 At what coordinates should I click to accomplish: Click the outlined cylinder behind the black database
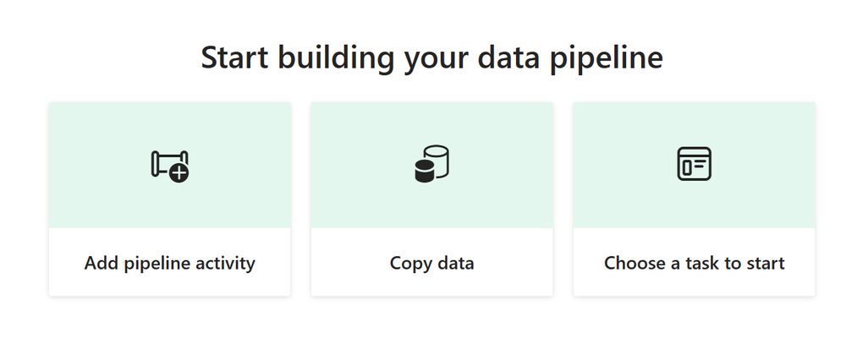[438, 160]
